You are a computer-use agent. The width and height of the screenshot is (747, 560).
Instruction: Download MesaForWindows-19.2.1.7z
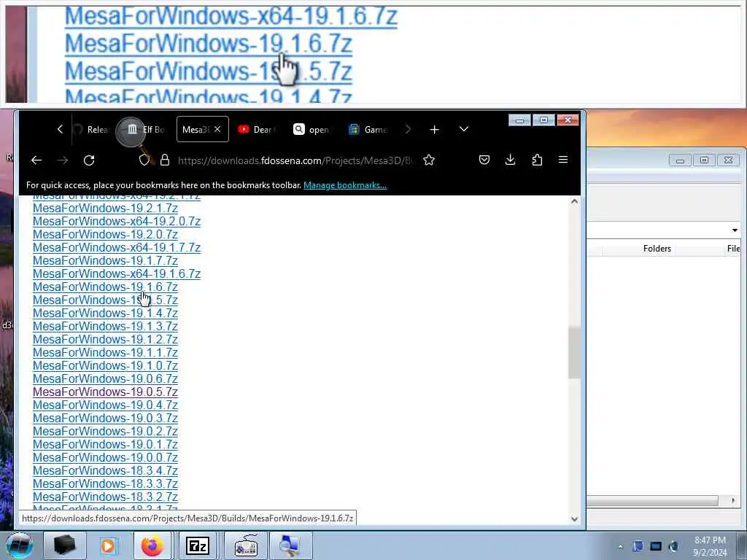pyautogui.click(x=105, y=209)
